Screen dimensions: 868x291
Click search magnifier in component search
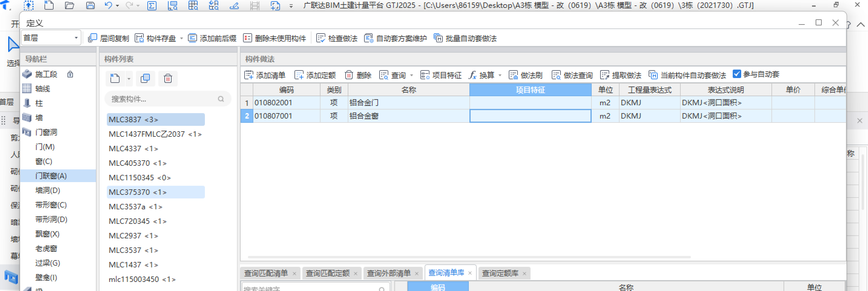pyautogui.click(x=221, y=99)
